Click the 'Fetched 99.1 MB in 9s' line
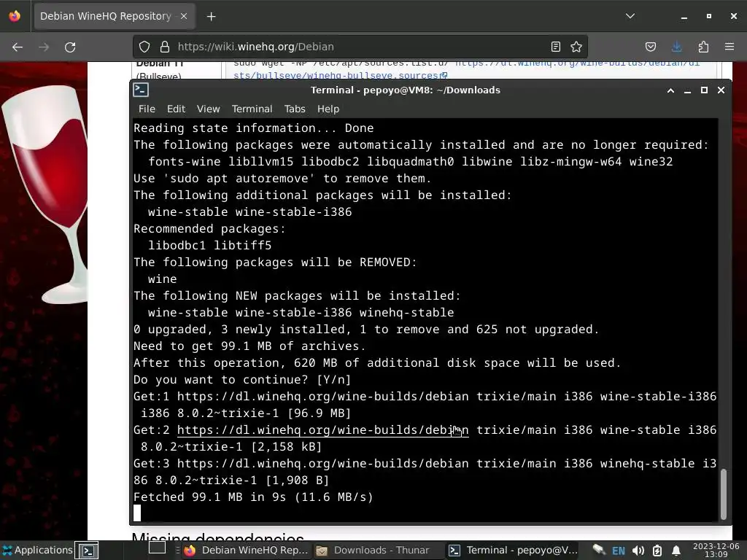Screen dimensions: 747x560 (x=253, y=497)
